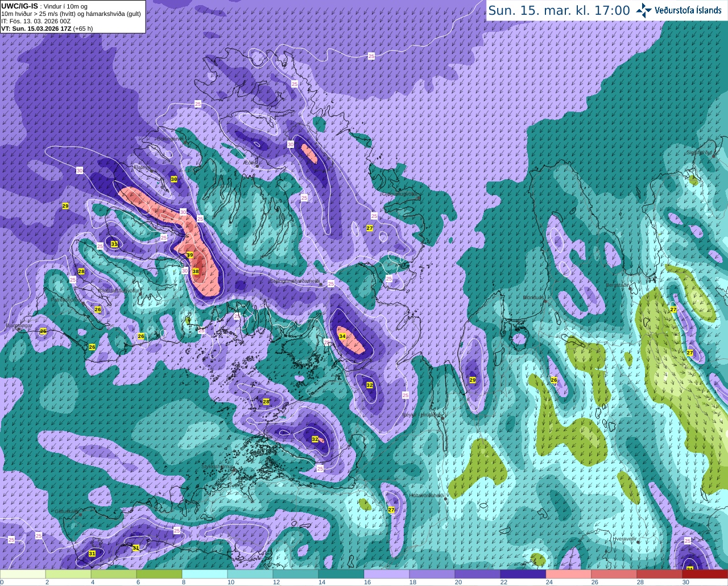This screenshot has width=728, height=586.
Task: Select the 26–28 coral legend swatch
Action: click(614, 574)
